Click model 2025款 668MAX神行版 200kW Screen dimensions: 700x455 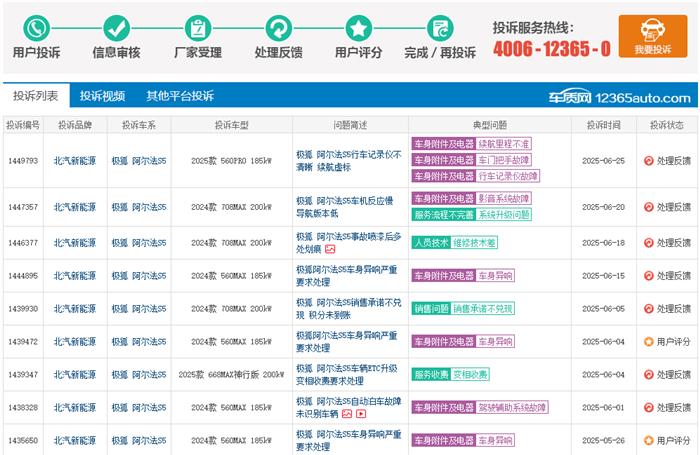(x=231, y=375)
